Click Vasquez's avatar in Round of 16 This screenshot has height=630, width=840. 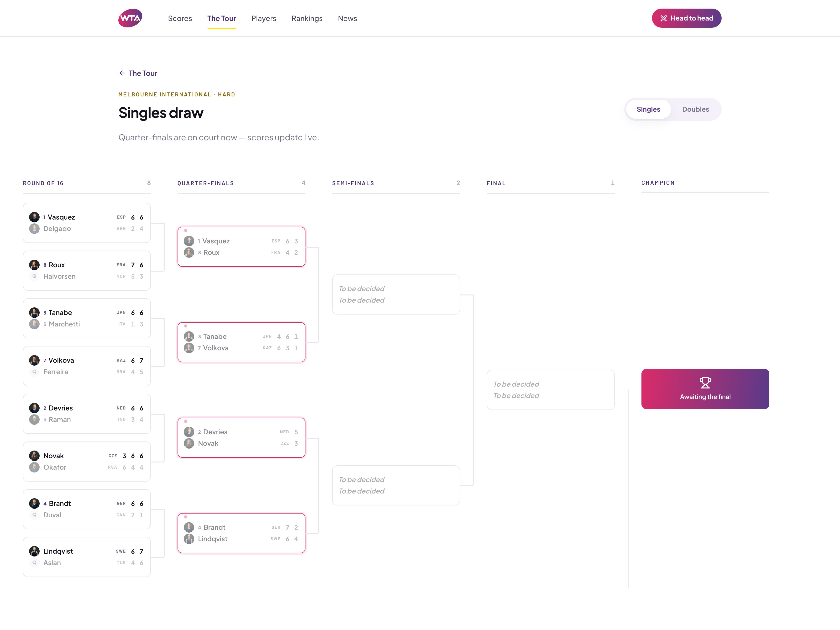point(35,217)
